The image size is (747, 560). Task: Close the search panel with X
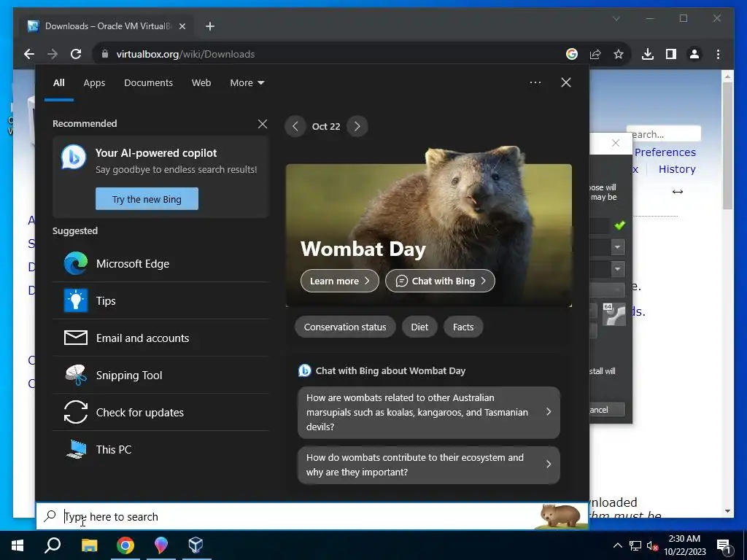click(566, 82)
